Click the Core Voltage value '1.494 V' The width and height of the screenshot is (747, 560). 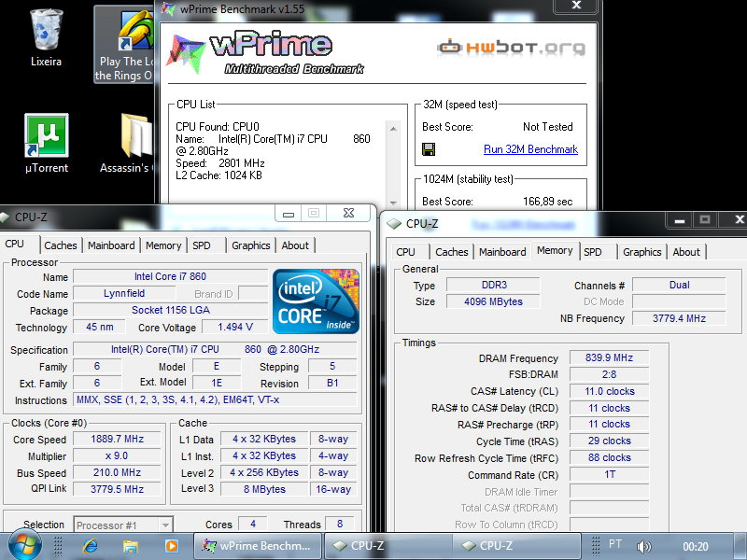coord(235,328)
